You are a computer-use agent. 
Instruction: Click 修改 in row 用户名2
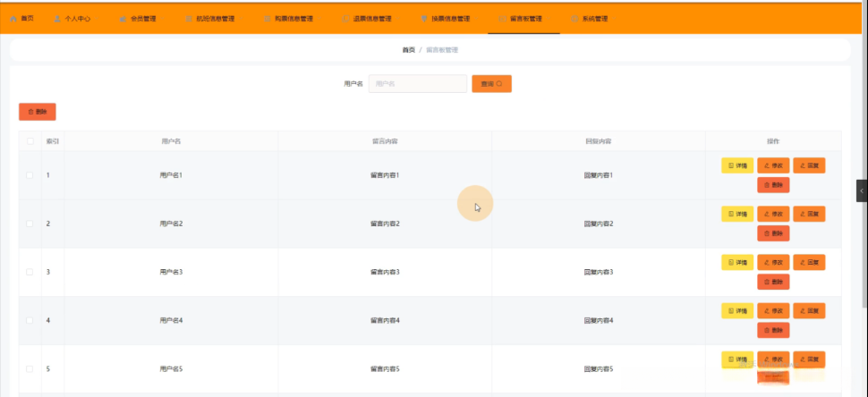(x=773, y=214)
